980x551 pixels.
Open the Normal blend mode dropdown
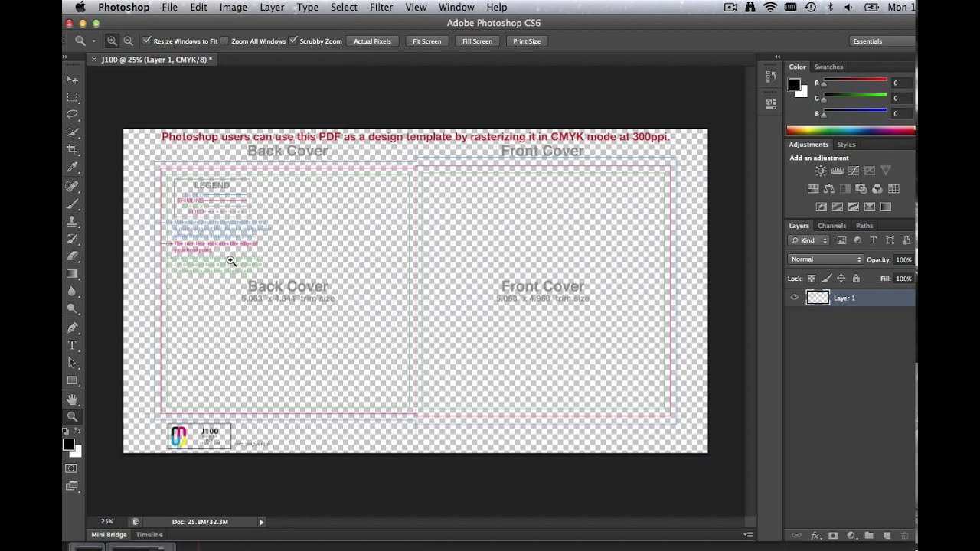point(825,259)
